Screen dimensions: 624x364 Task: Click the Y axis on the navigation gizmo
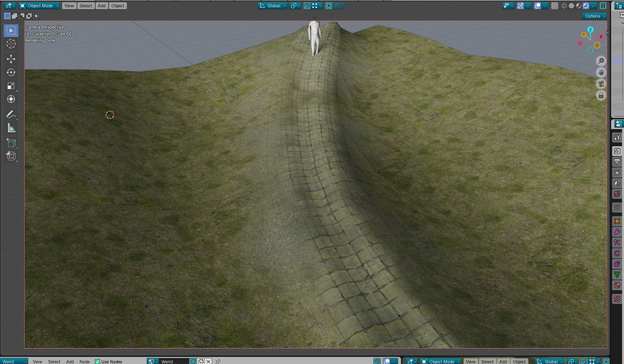pos(584,35)
